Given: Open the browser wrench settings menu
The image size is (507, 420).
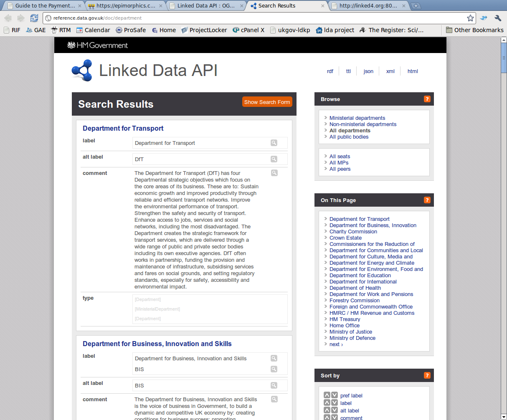Looking at the screenshot, I should click(497, 18).
